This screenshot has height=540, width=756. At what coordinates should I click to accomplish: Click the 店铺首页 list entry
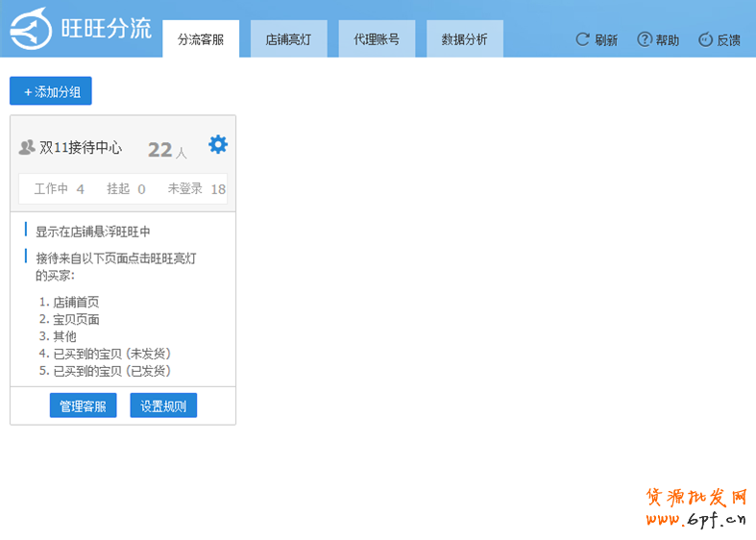(x=76, y=302)
